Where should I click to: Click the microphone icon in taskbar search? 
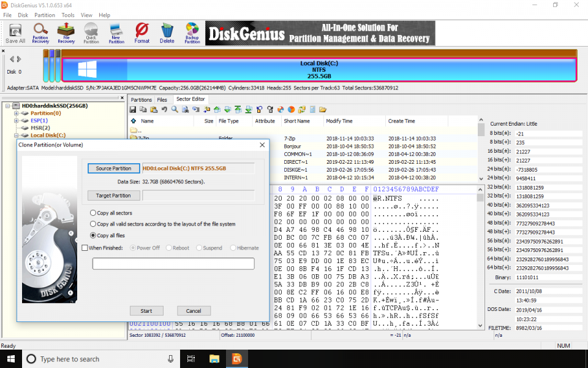point(171,359)
